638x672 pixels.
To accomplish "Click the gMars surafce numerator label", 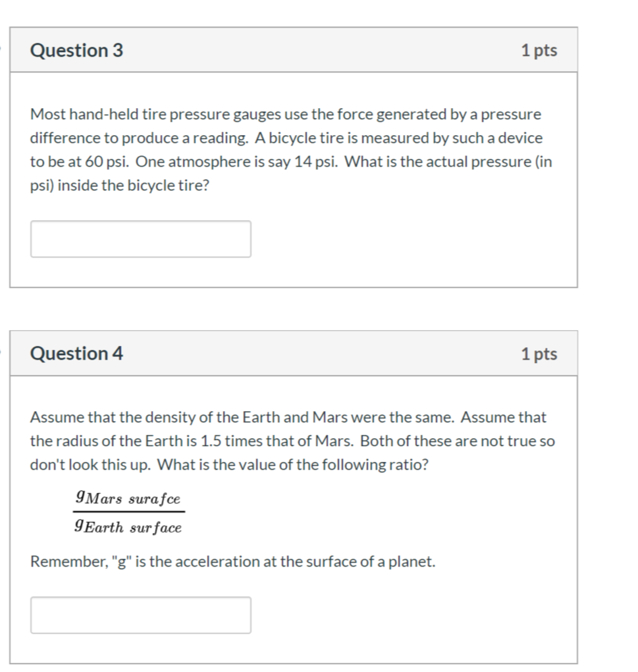I will [128, 499].
